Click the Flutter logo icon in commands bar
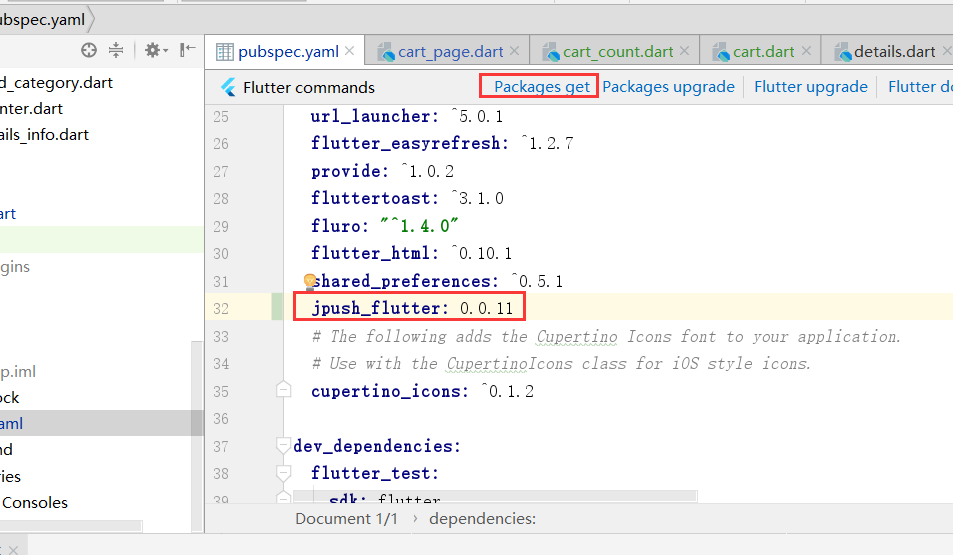 point(229,88)
